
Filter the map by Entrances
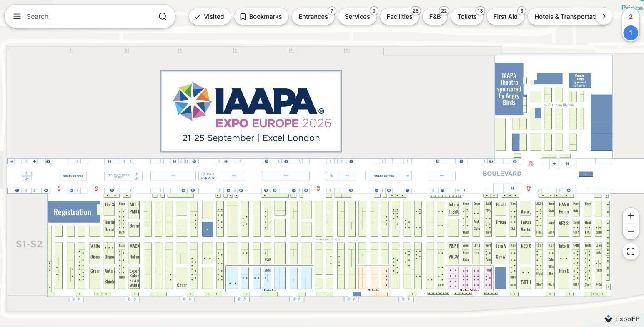click(x=313, y=16)
